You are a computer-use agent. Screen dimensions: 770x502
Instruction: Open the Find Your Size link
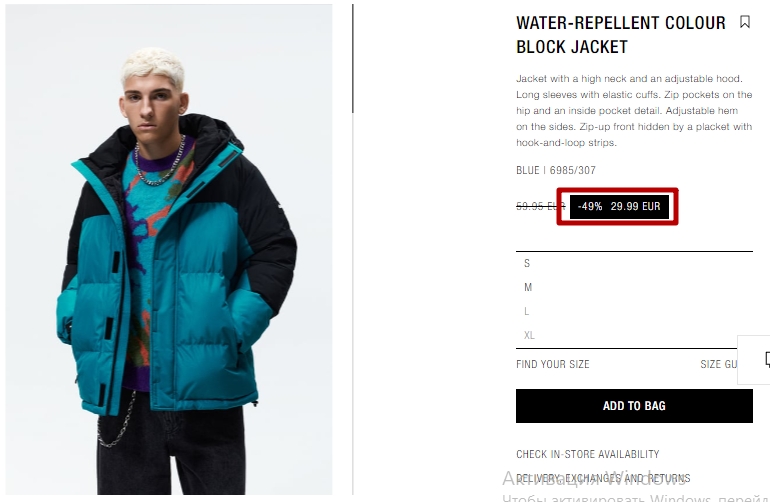[552, 364]
